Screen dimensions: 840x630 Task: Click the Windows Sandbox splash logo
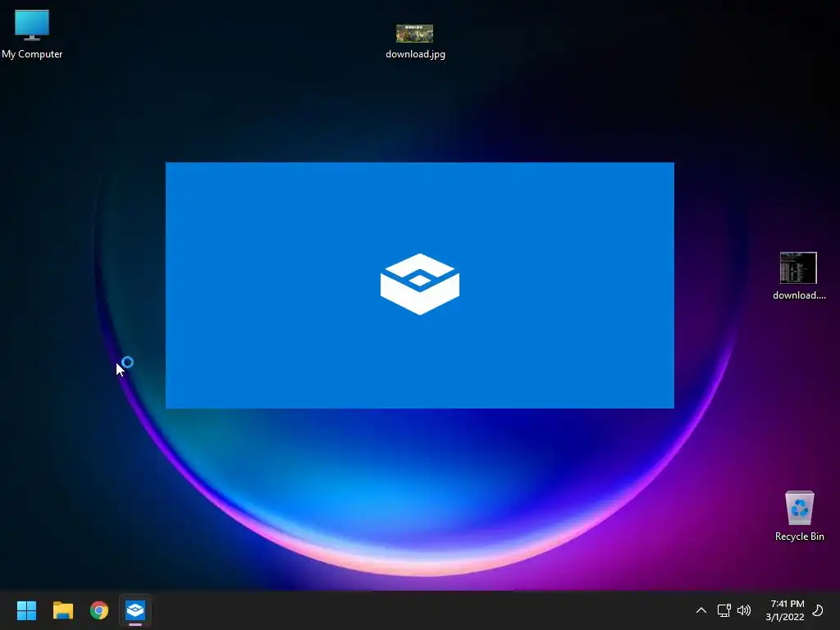tap(419, 284)
